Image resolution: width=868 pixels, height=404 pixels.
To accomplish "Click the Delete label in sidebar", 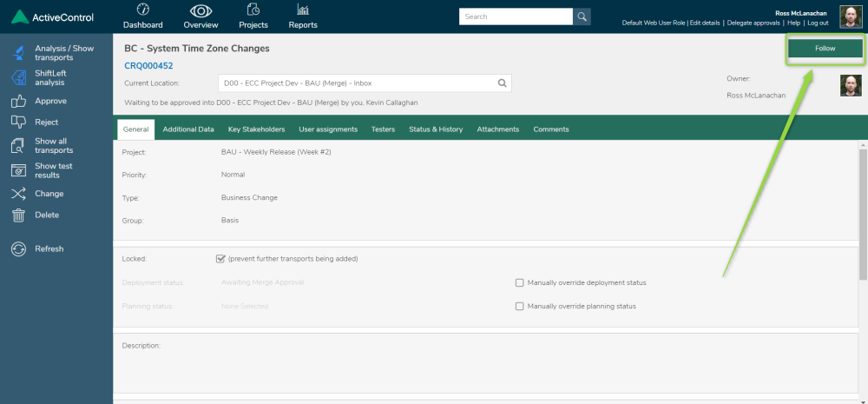I will pyautogui.click(x=47, y=215).
